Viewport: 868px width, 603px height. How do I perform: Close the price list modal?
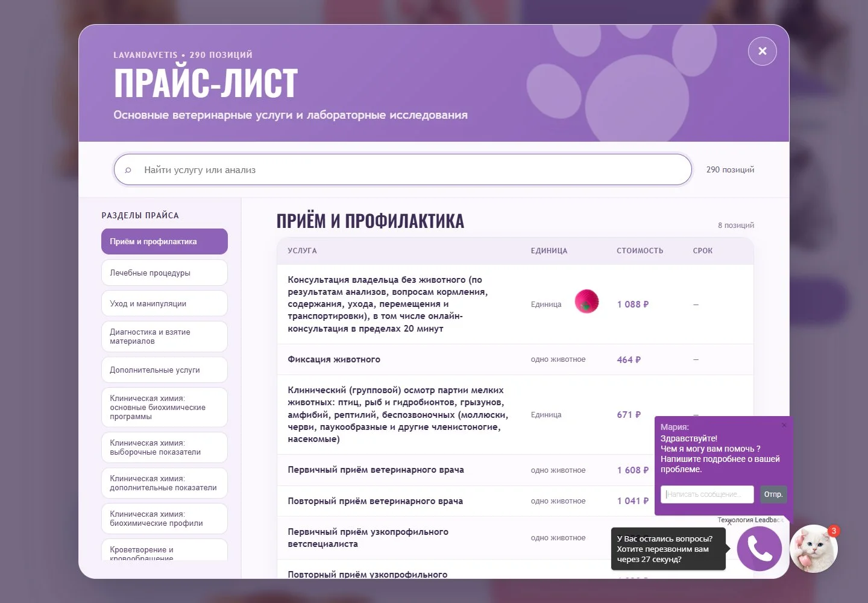tap(762, 51)
